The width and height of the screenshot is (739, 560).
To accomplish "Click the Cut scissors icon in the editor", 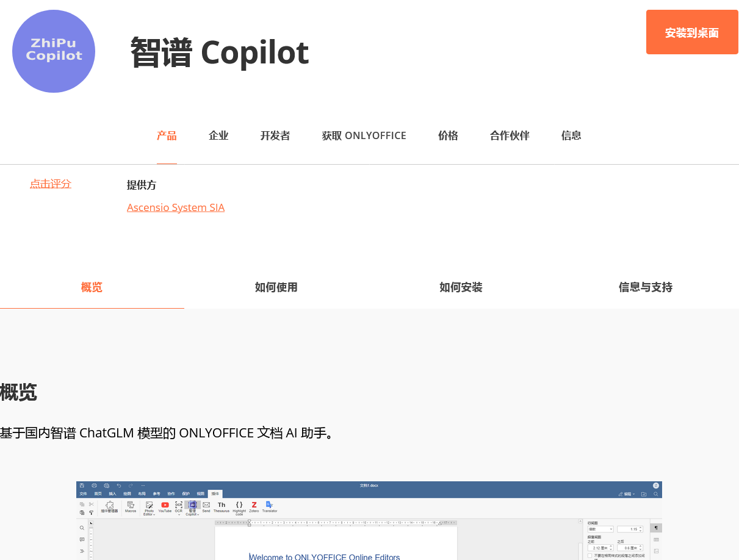I will point(92,504).
